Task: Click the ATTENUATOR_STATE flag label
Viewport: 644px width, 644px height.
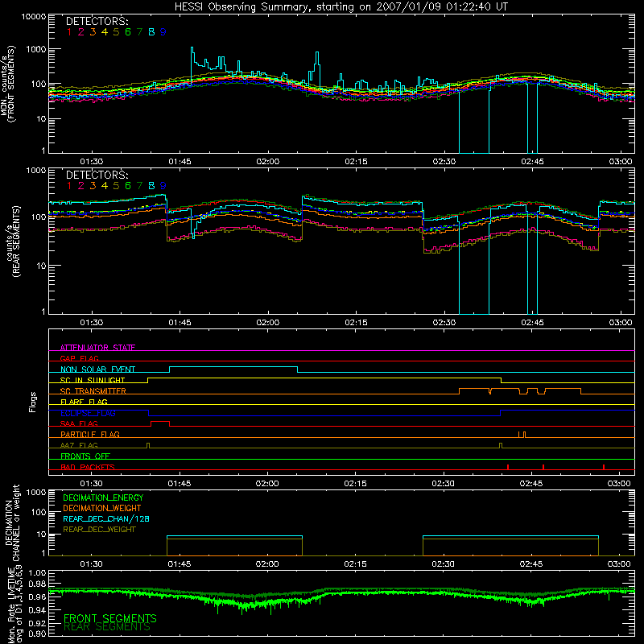Action: click(97, 348)
